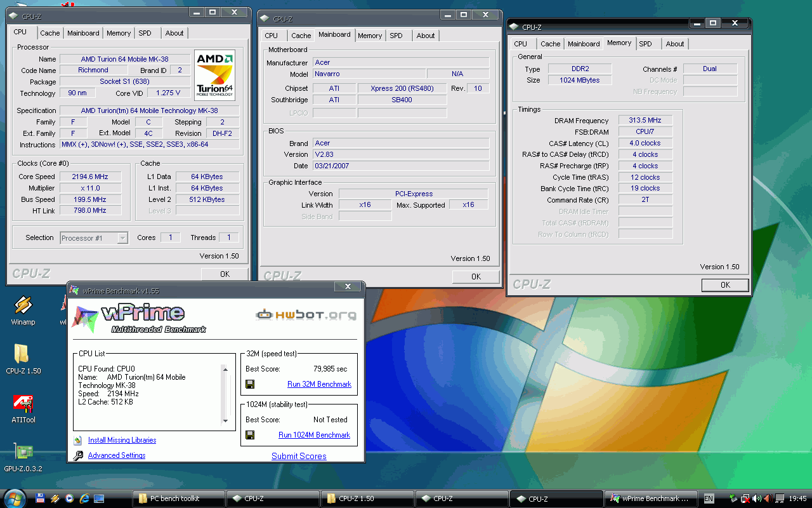Open Internet Explorer from quick launch
This screenshot has height=508, width=812.
click(x=84, y=498)
